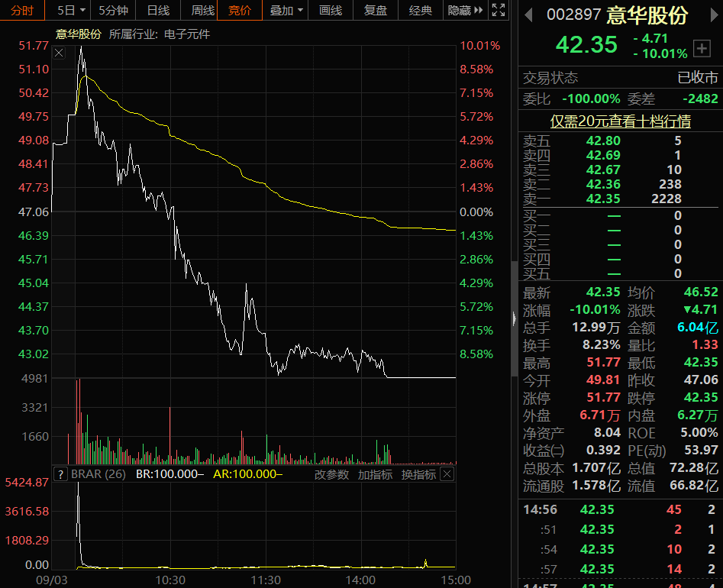
Task: Select the 分时 intraday view
Action: (22, 10)
